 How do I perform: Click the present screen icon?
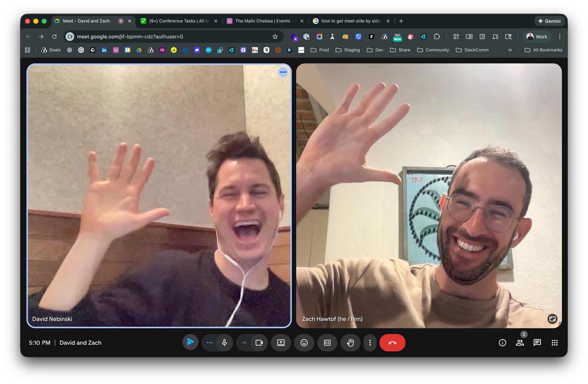[281, 343]
